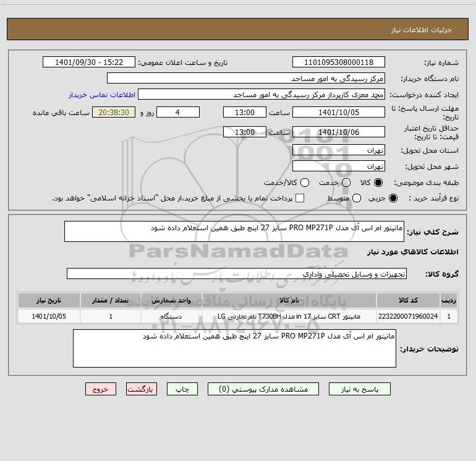
Task: Click the price validity time 13:00 field
Action: click(x=245, y=132)
